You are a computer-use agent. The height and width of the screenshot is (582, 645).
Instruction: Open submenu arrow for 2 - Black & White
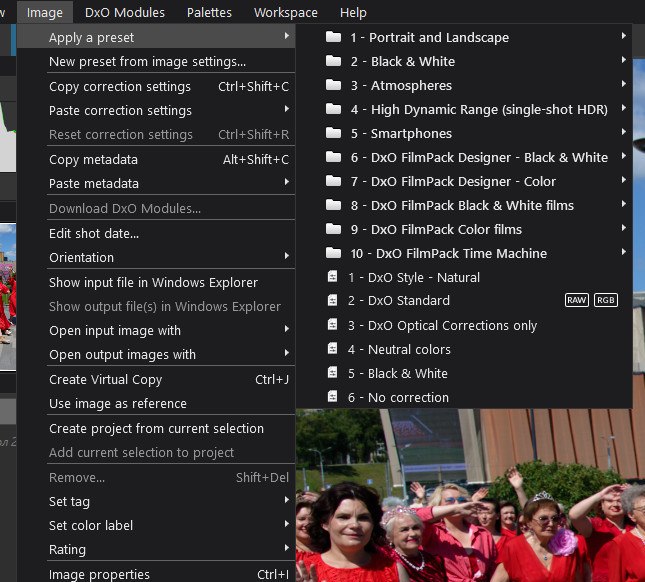(624, 60)
